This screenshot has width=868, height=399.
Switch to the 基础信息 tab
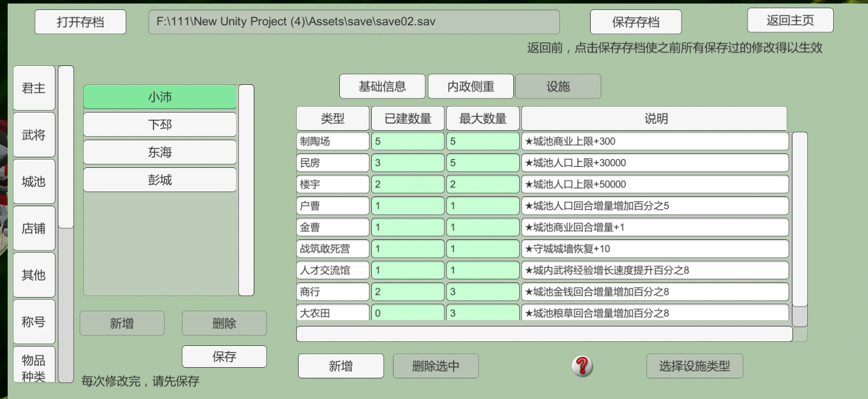tap(382, 87)
